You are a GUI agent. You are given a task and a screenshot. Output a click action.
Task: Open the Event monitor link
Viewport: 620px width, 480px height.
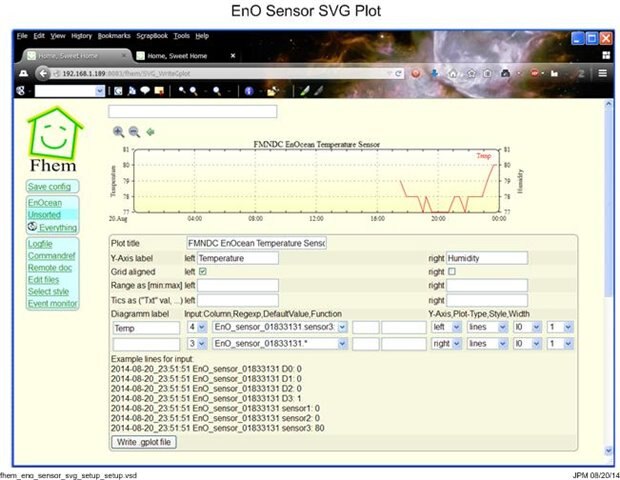(53, 303)
